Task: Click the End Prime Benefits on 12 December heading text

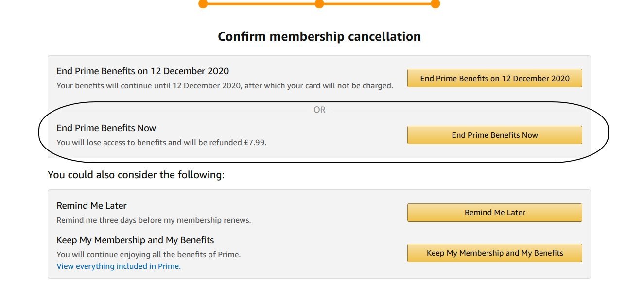Action: tap(142, 71)
